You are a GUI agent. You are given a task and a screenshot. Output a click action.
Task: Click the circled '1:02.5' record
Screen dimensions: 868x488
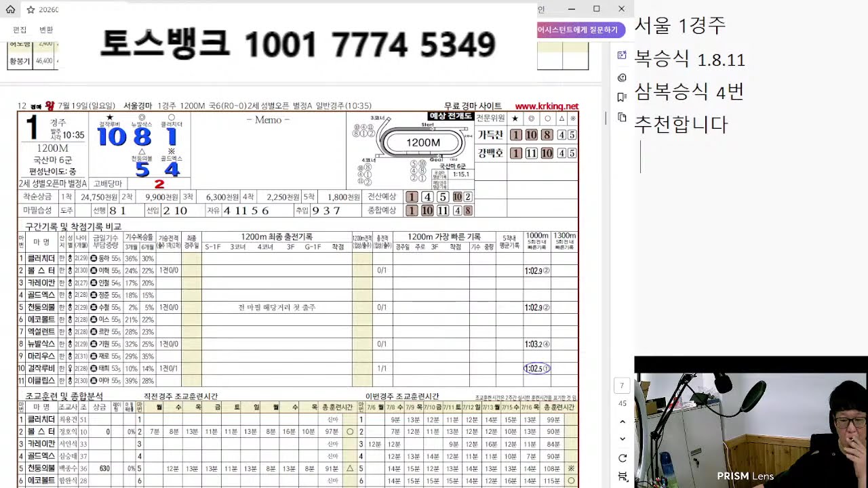(x=536, y=369)
